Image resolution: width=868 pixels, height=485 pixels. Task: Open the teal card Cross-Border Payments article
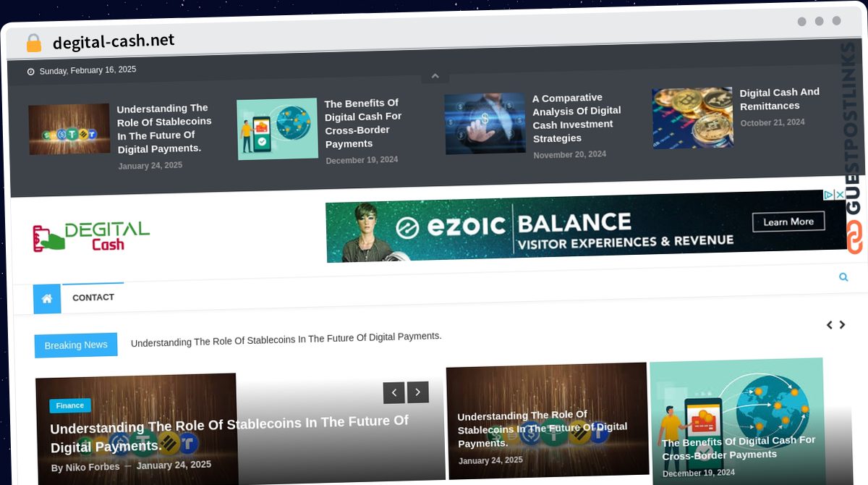click(x=739, y=448)
